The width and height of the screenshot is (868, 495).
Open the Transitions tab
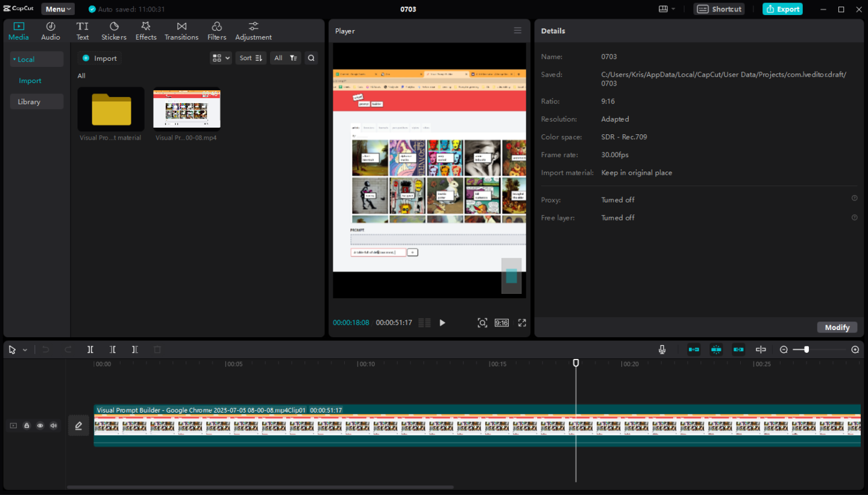point(181,31)
